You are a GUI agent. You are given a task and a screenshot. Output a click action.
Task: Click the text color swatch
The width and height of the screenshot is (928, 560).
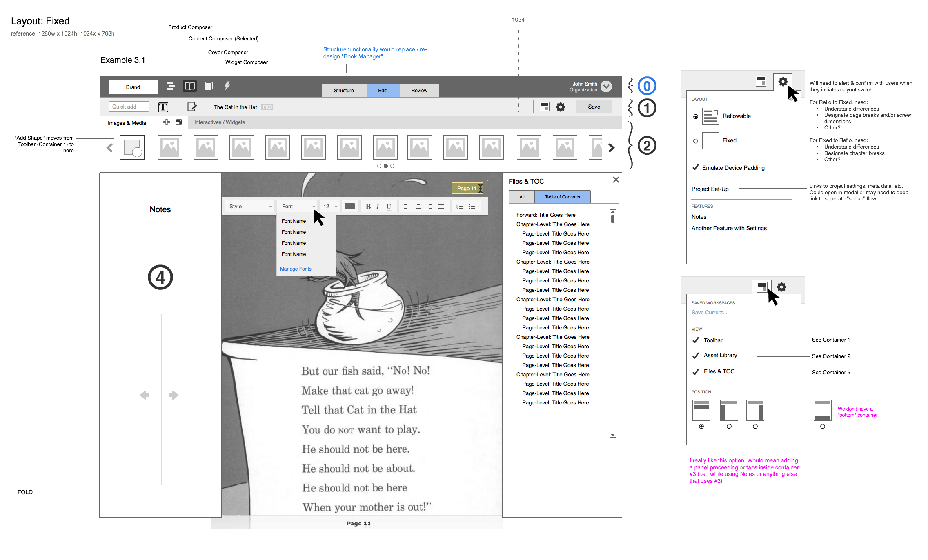350,207
